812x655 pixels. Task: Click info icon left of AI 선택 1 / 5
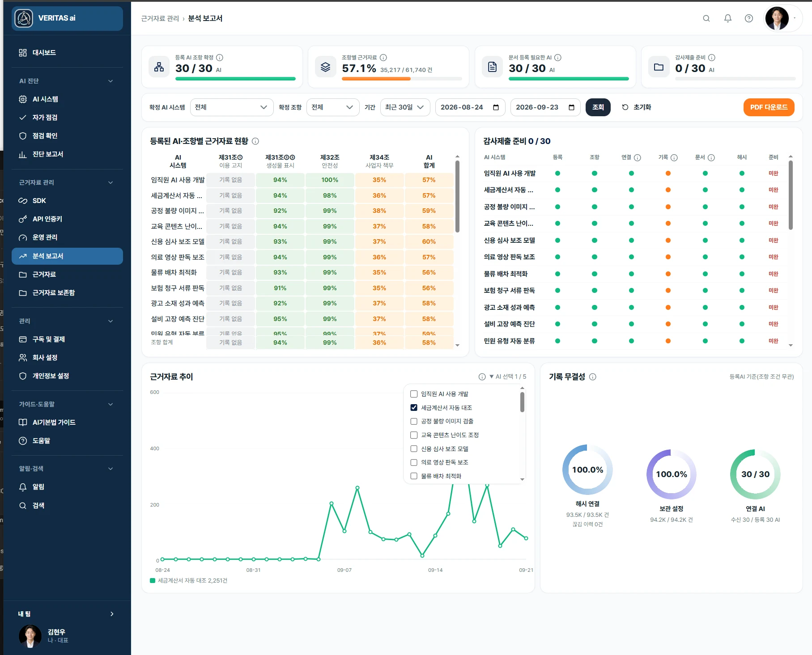tap(482, 377)
